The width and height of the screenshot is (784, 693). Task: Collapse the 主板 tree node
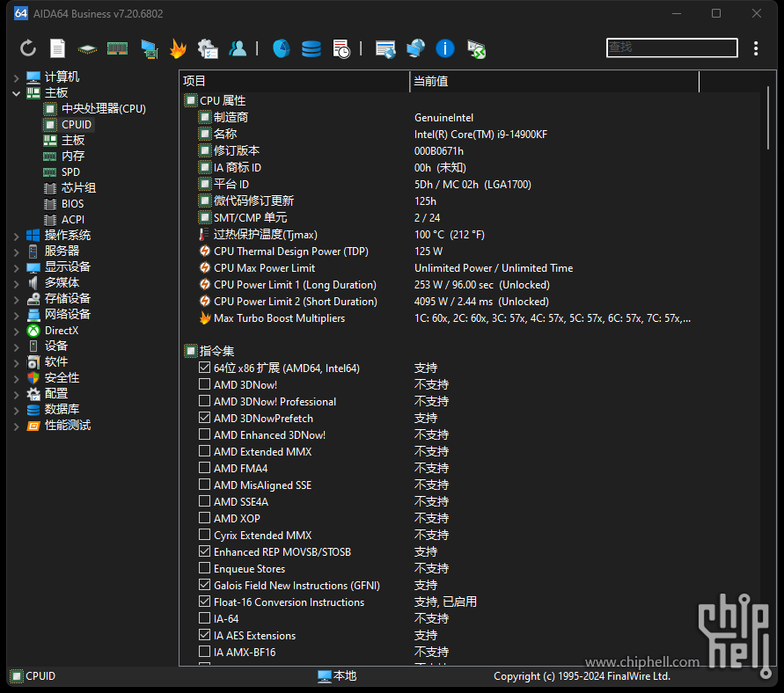(x=17, y=93)
